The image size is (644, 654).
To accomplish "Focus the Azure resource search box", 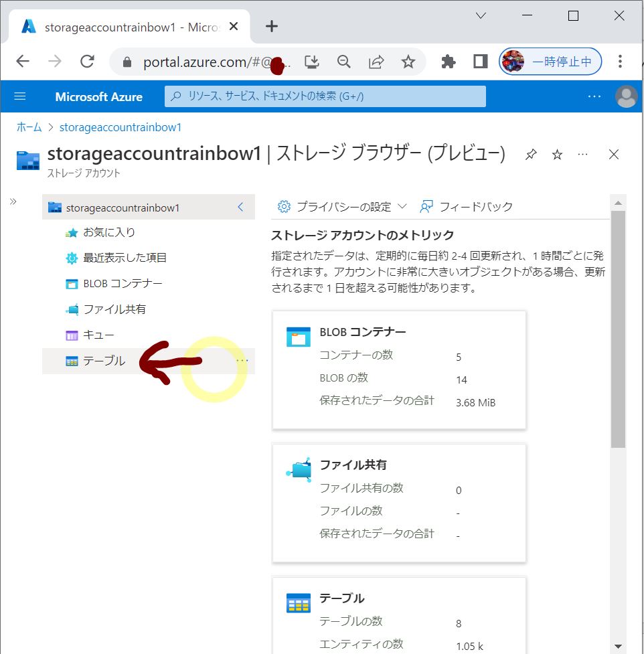I will 325,96.
